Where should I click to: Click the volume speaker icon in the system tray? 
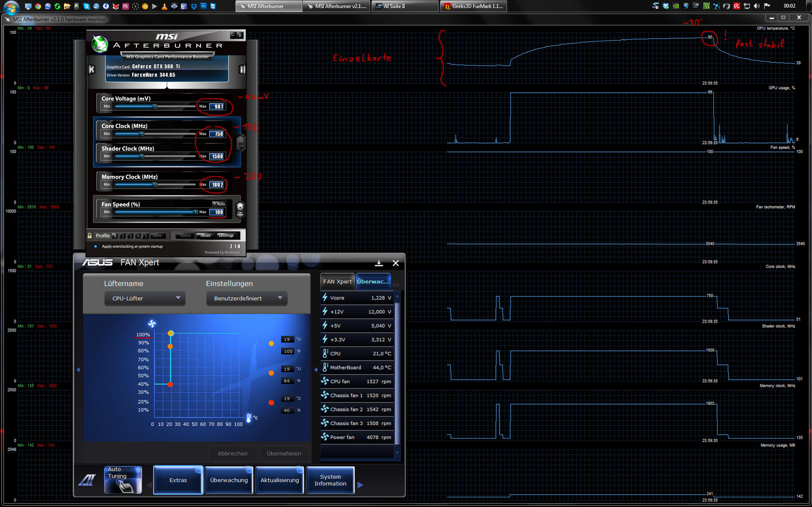tap(757, 6)
